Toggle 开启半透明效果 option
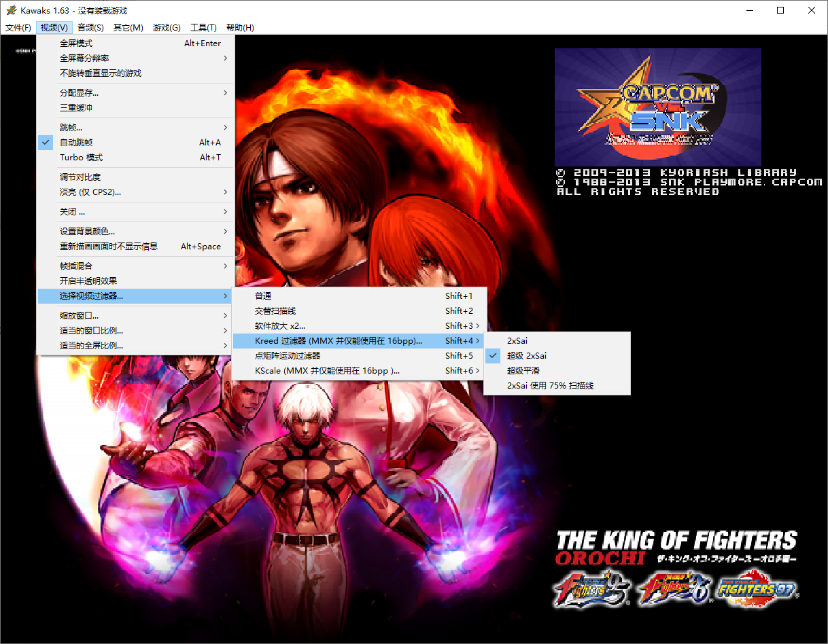 pyautogui.click(x=136, y=281)
